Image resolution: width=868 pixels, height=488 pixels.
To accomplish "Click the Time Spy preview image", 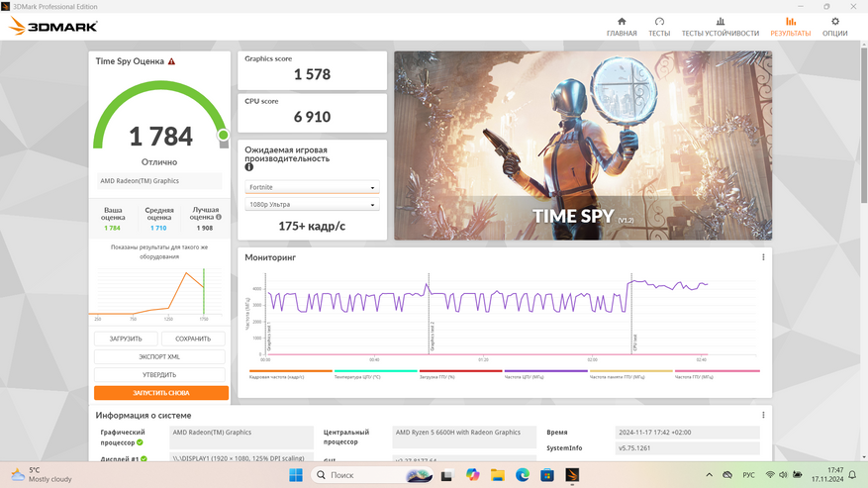I will pyautogui.click(x=583, y=146).
